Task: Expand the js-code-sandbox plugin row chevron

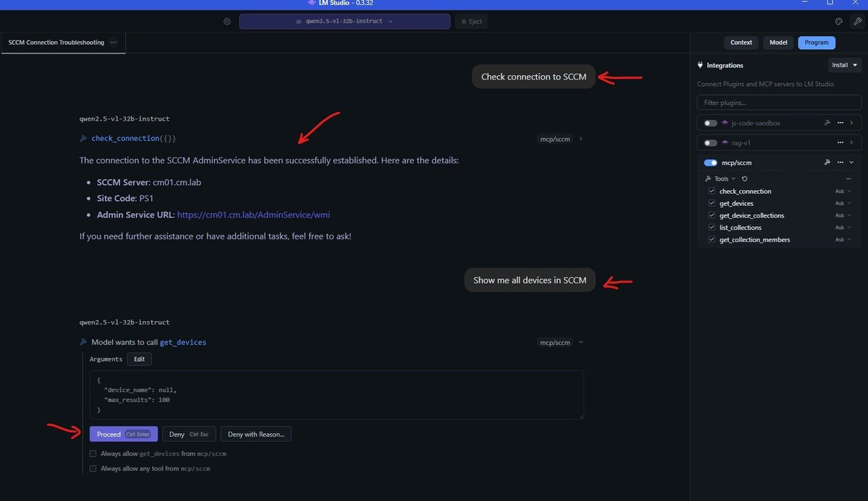Action: pos(851,123)
